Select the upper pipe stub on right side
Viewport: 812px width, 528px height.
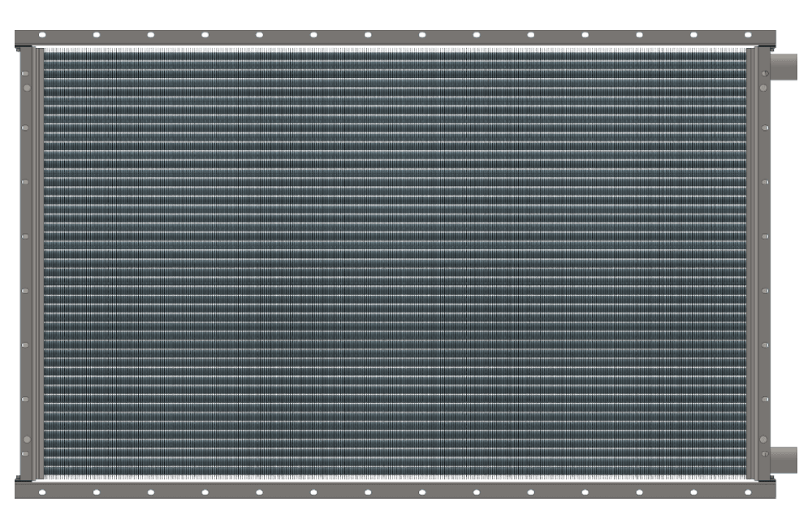pyautogui.click(x=783, y=66)
